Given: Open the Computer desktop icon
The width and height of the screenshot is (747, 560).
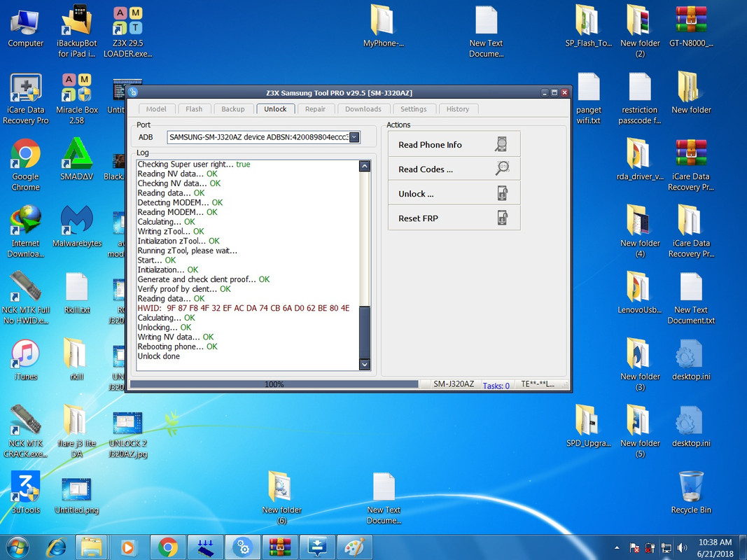Looking at the screenshot, I should 25,28.
